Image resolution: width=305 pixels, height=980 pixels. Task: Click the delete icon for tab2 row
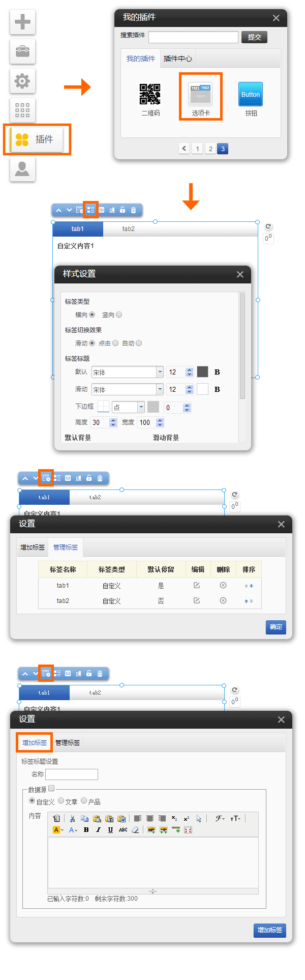point(223,601)
